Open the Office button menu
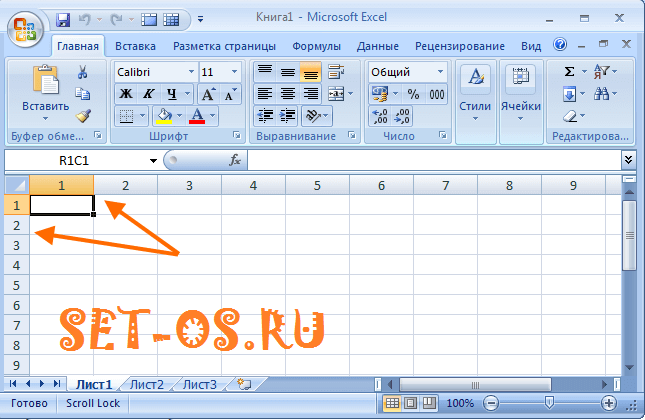Image resolution: width=645 pixels, height=420 pixels. click(26, 30)
